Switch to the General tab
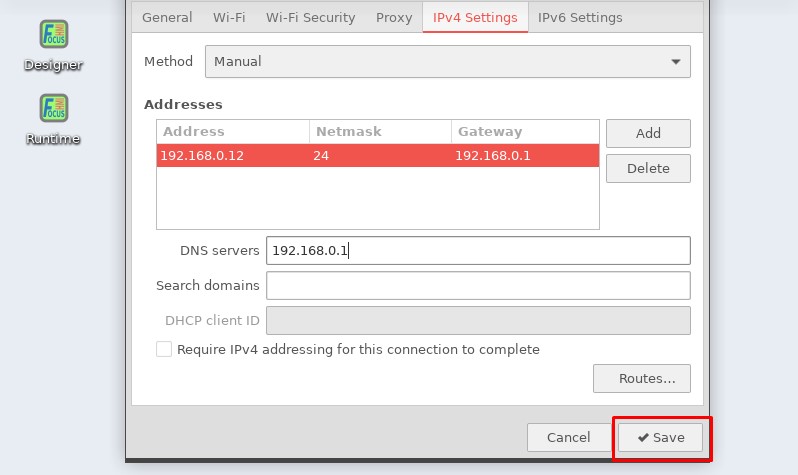This screenshot has width=798, height=475. pos(167,17)
